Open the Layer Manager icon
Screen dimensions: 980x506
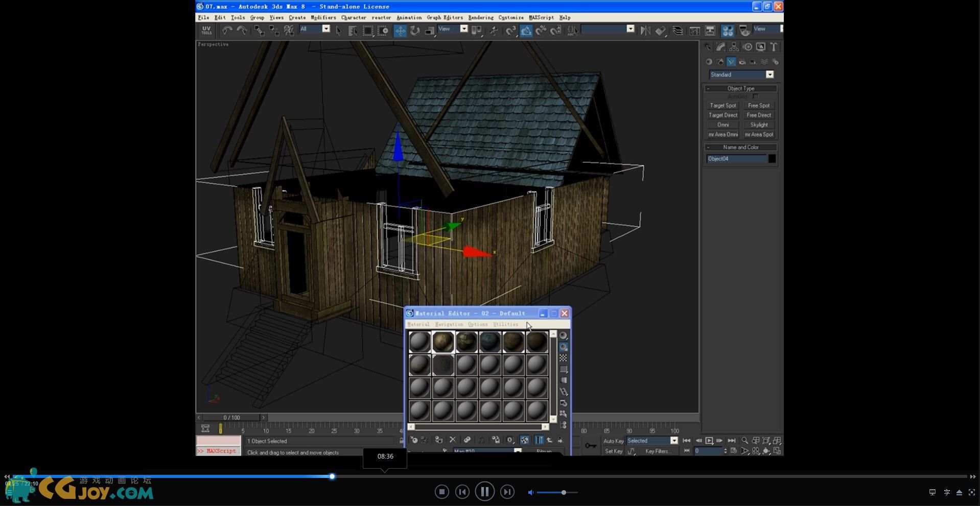pos(678,31)
